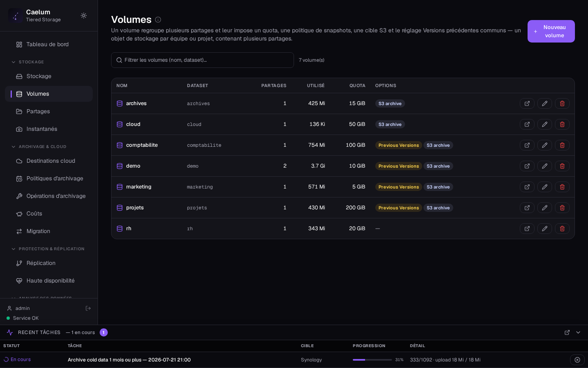Open the Coûts page
This screenshot has width=588, height=368.
tap(49, 213)
